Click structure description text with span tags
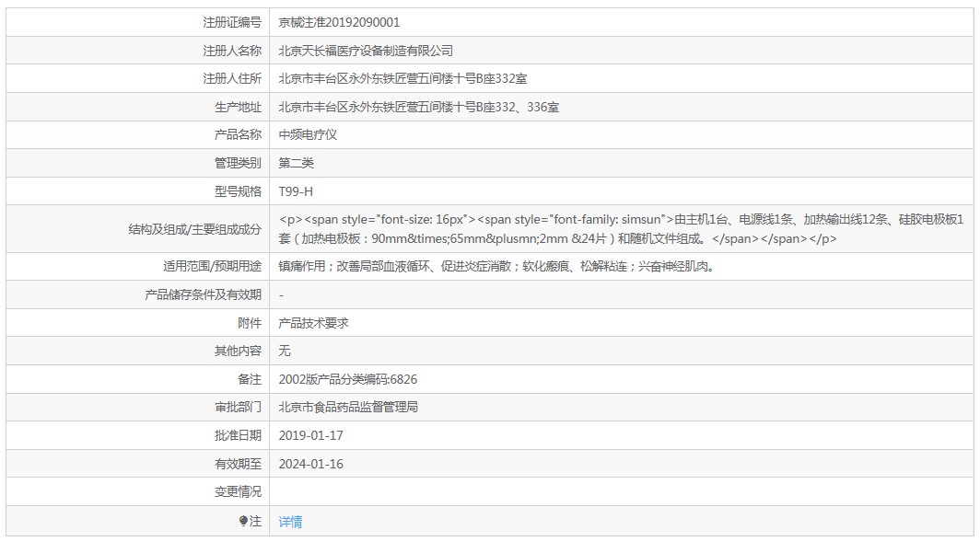The width and height of the screenshot is (980, 542). point(621,229)
